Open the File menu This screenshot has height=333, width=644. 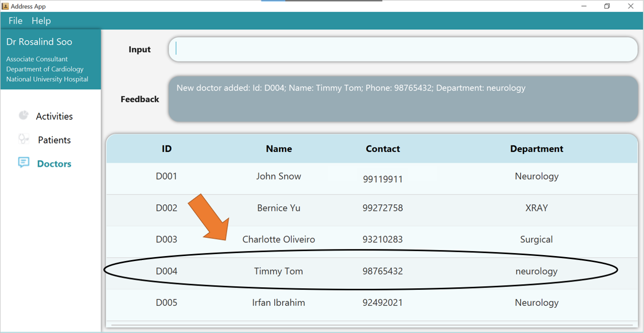tap(16, 21)
